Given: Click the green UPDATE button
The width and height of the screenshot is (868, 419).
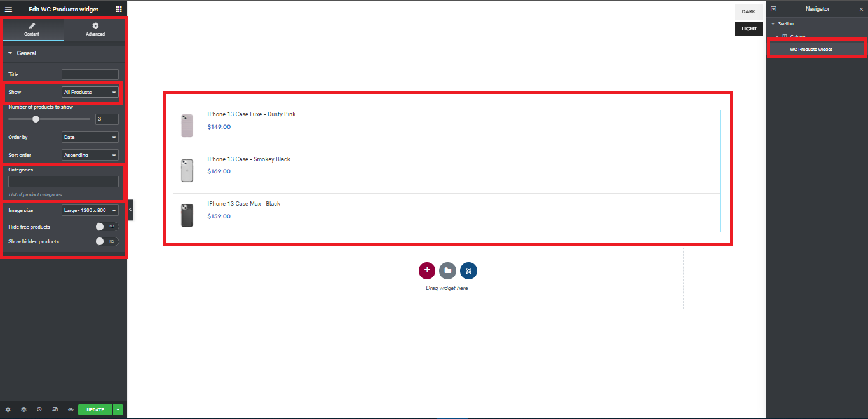Looking at the screenshot, I should [x=95, y=409].
